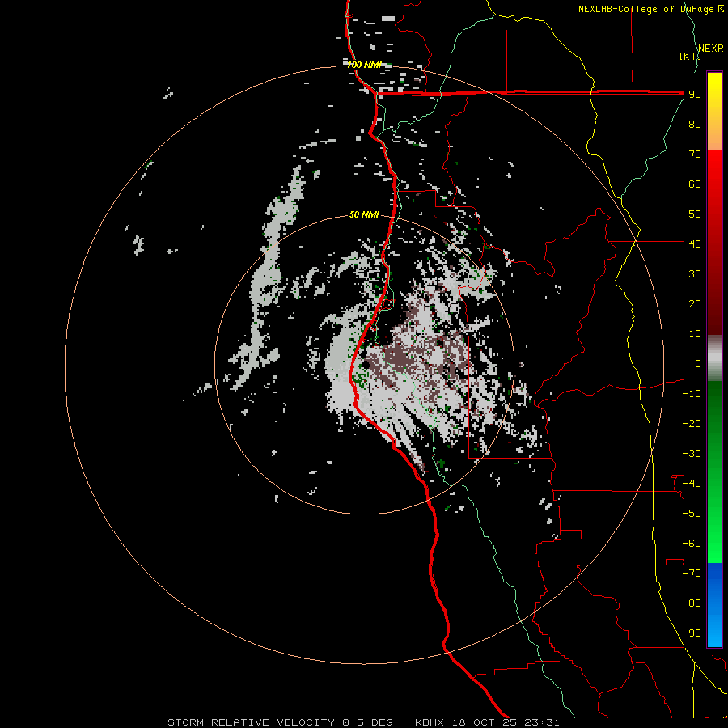The image size is (728, 728).
Task: Click the -50 value on velocity scale
Action: (692, 514)
